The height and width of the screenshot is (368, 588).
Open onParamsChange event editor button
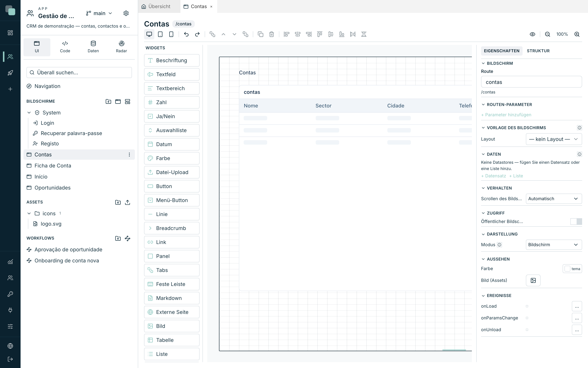pyautogui.click(x=577, y=318)
